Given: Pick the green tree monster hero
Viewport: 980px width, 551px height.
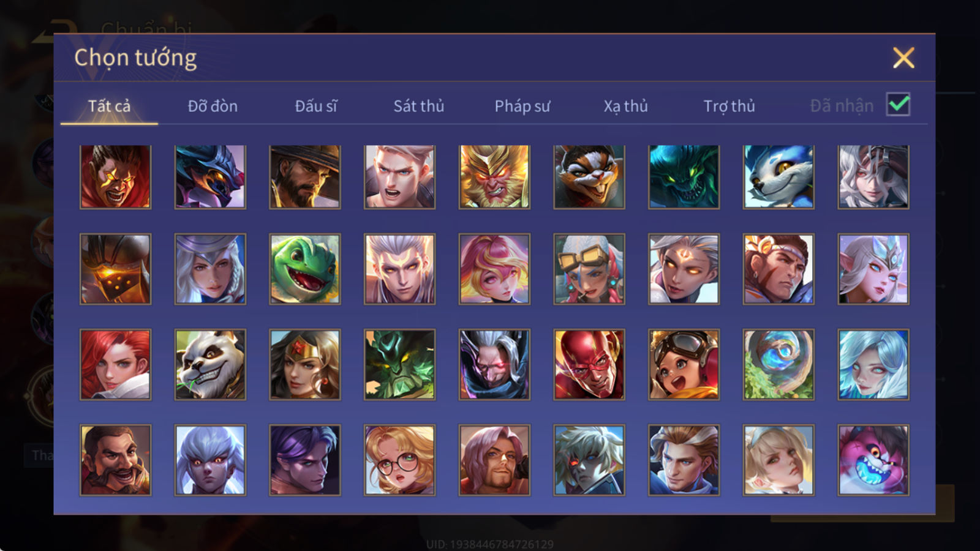Looking at the screenshot, I should [x=399, y=364].
